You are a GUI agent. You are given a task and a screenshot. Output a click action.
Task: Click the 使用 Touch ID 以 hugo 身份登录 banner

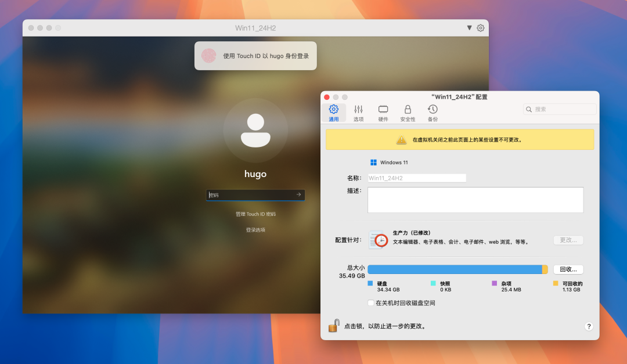255,56
